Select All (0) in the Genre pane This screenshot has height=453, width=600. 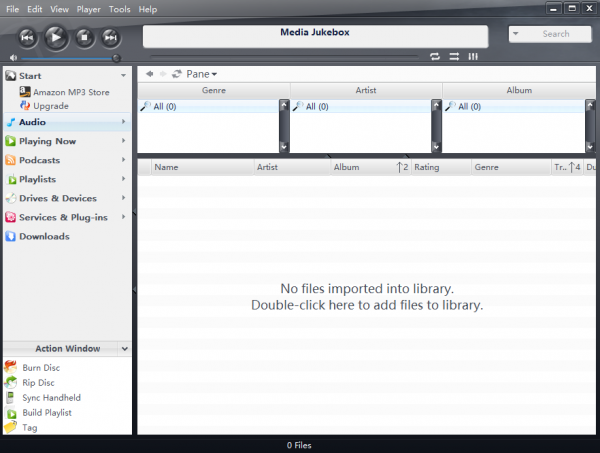pyautogui.click(x=209, y=107)
